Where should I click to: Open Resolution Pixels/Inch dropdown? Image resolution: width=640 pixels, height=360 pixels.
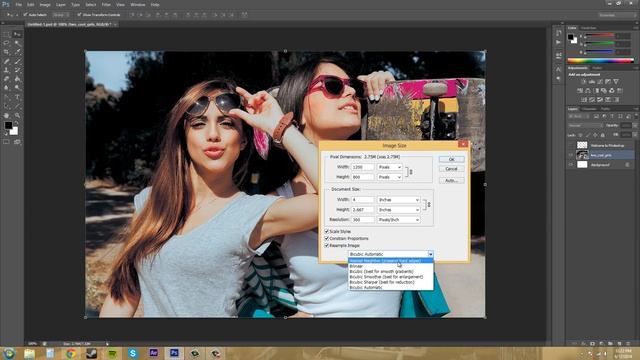398,220
